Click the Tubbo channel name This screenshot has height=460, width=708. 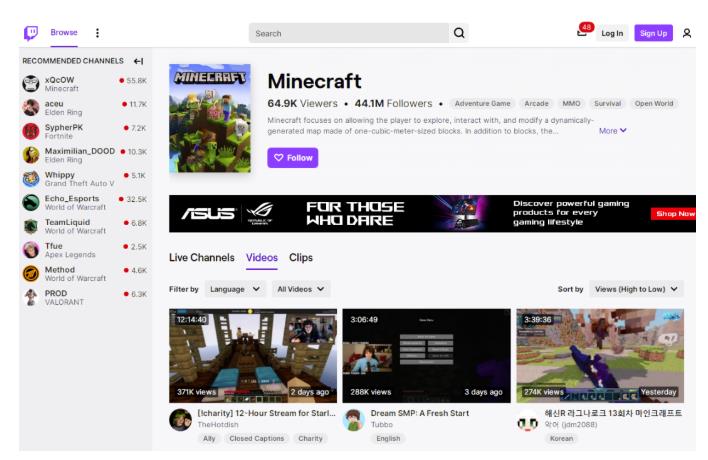[x=382, y=425]
